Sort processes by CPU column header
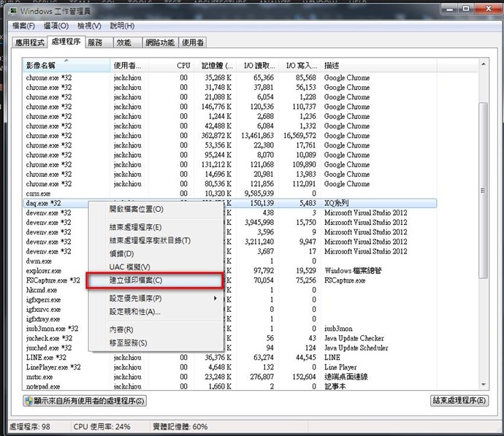504x436 pixels. click(x=183, y=66)
